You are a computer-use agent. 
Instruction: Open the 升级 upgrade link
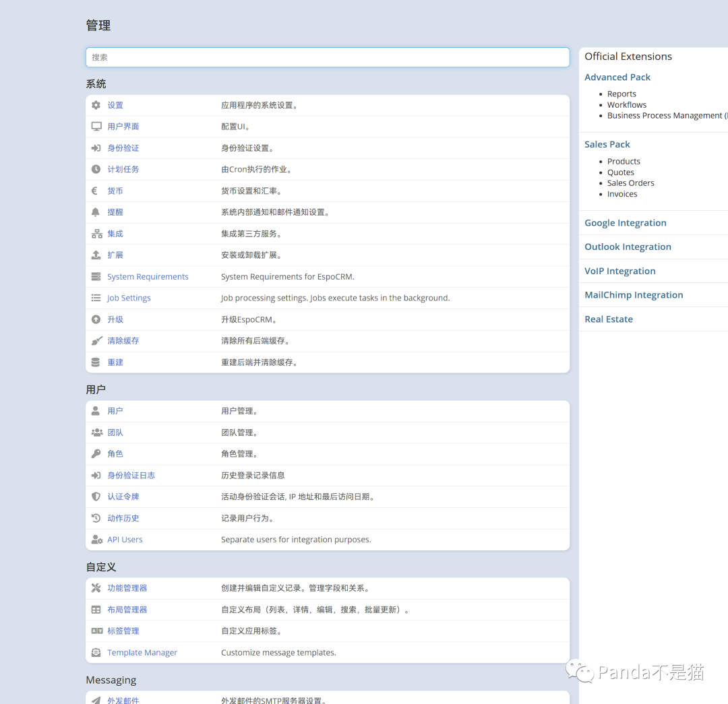click(x=115, y=319)
